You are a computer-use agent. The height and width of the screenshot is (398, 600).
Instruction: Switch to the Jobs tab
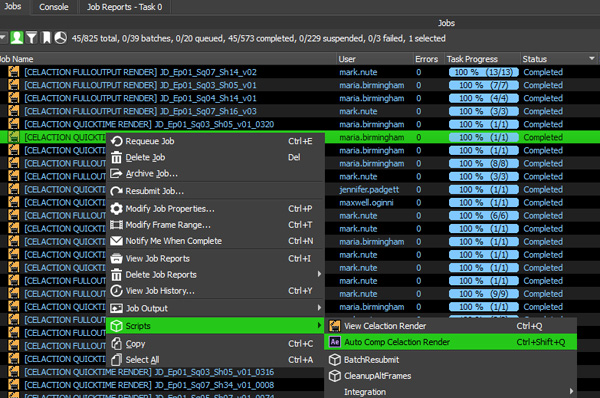(x=13, y=7)
